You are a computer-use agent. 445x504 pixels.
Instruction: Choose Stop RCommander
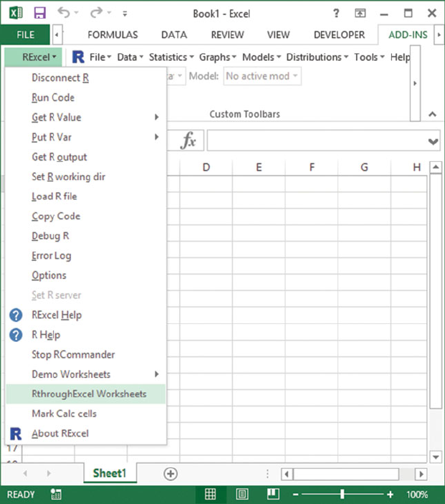[86, 355]
